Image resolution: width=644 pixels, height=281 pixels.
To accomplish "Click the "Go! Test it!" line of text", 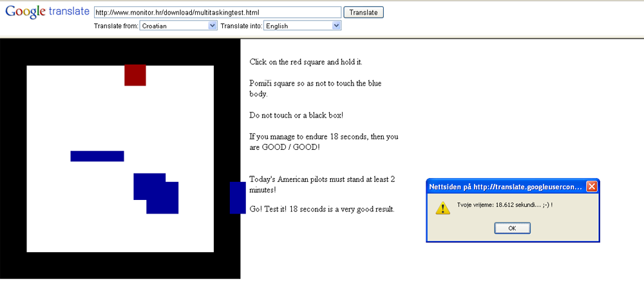I will 322,209.
